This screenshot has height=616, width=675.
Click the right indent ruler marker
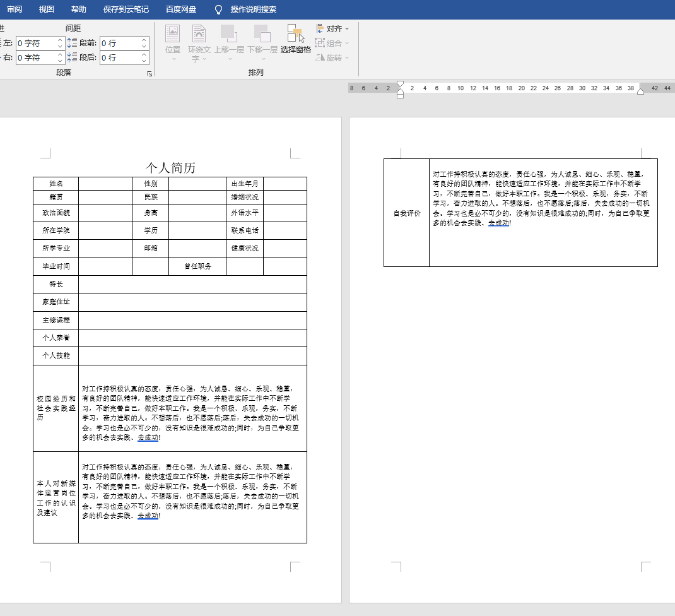coord(640,91)
